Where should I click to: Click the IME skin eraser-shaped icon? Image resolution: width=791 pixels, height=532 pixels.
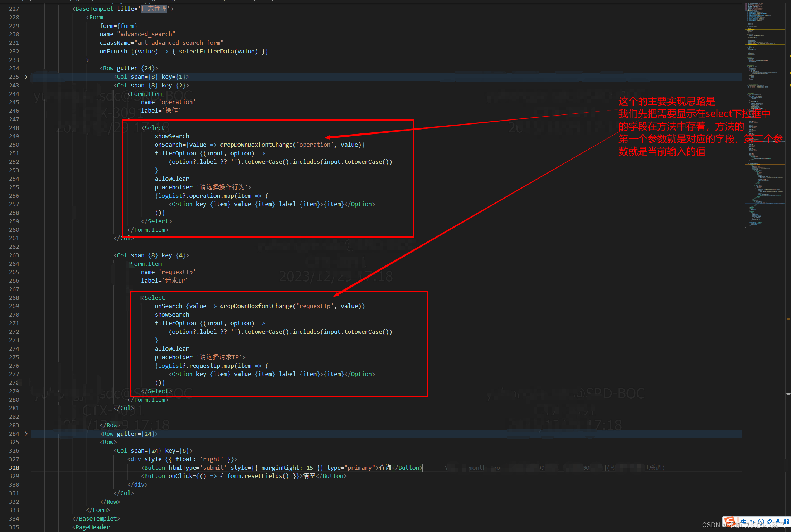pos(770,522)
